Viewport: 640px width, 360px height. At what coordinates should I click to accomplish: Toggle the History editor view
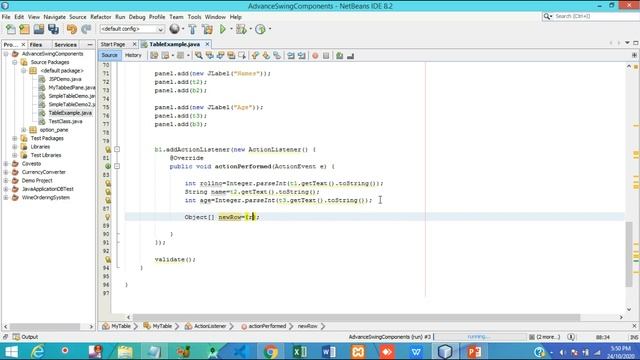click(x=133, y=55)
